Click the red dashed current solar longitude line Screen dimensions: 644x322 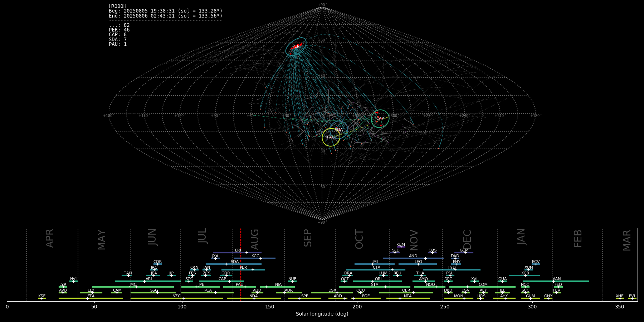click(x=241, y=264)
